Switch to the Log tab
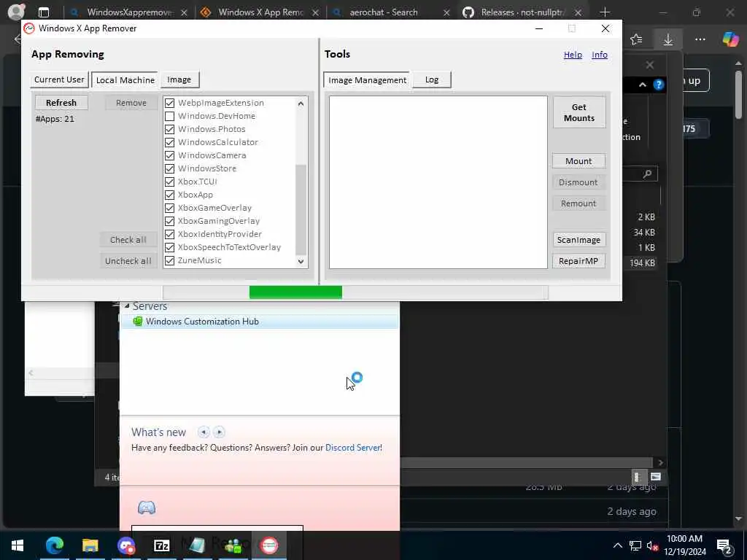747x560 pixels. click(x=432, y=79)
